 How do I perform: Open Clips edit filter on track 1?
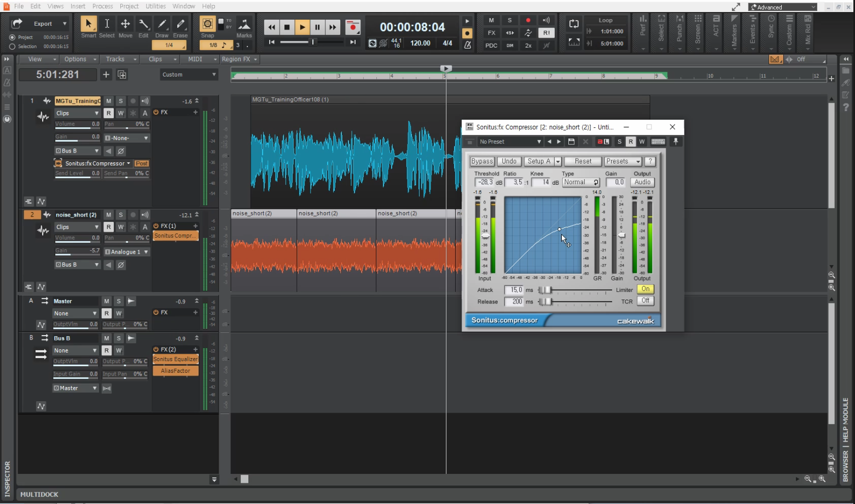click(77, 113)
